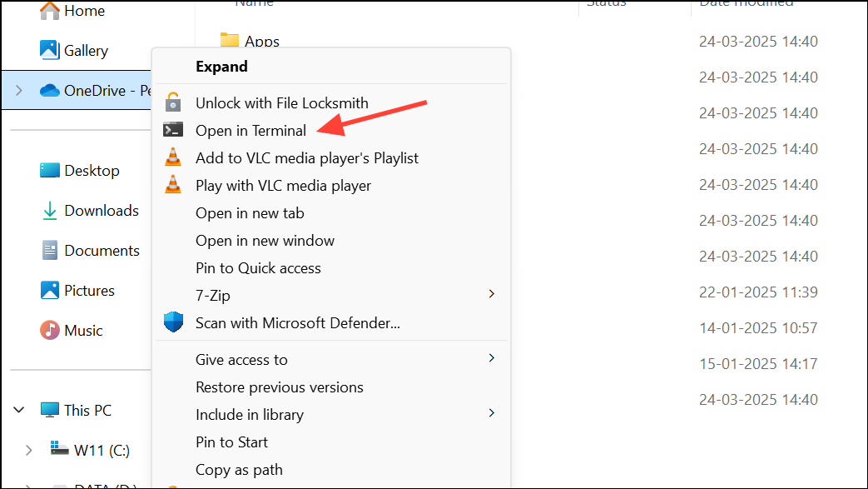Viewport: 868px width, 489px height.
Task: Open the Gallery from the sidebar icon
Action: point(50,51)
